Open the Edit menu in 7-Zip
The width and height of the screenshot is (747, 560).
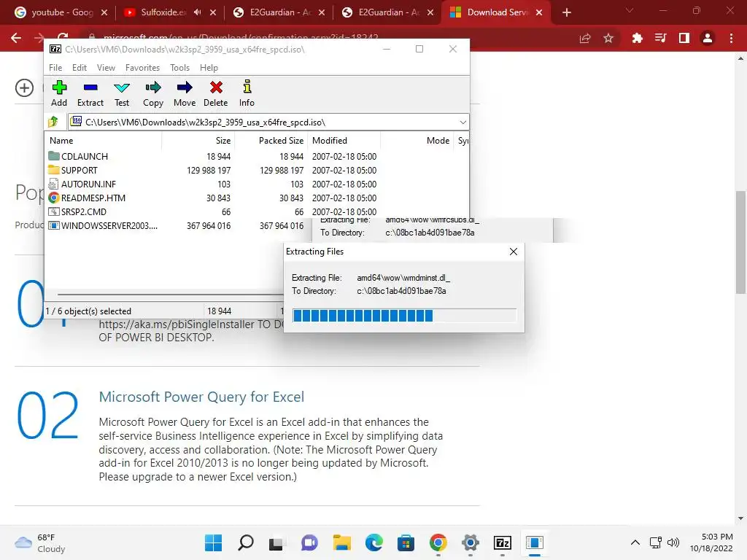click(79, 68)
